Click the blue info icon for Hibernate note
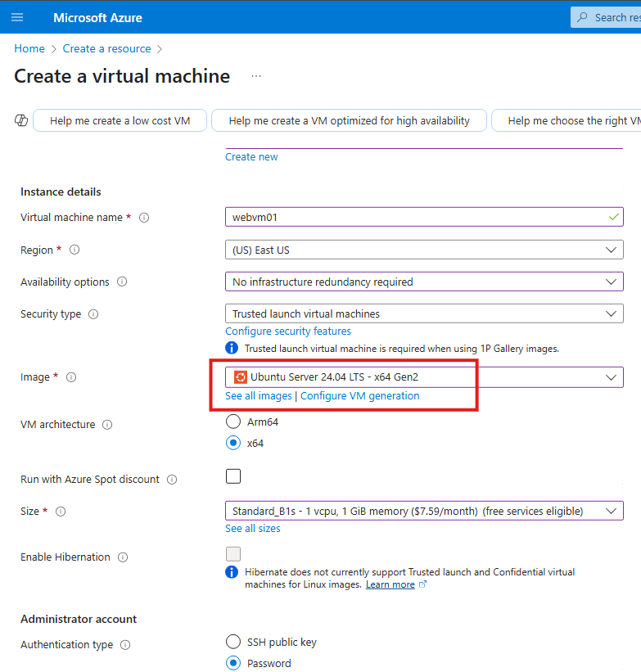Viewport: 641px width, 672px height. pos(232,571)
